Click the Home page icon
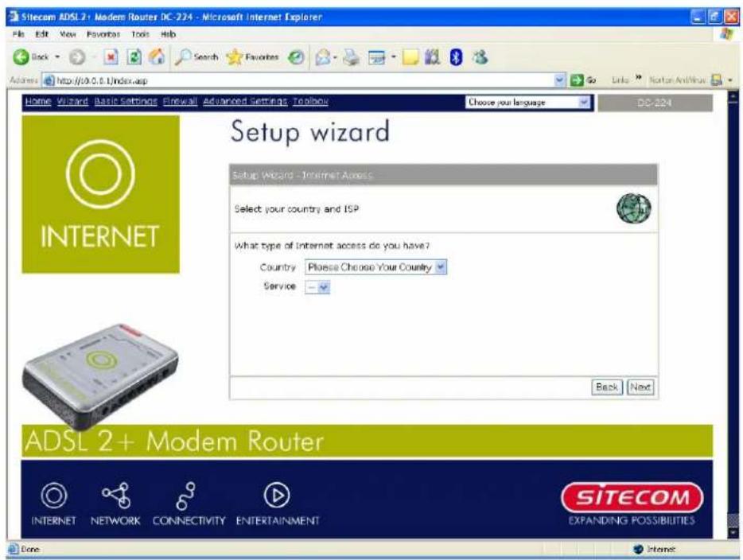This screenshot has width=743, height=560. click(157, 57)
